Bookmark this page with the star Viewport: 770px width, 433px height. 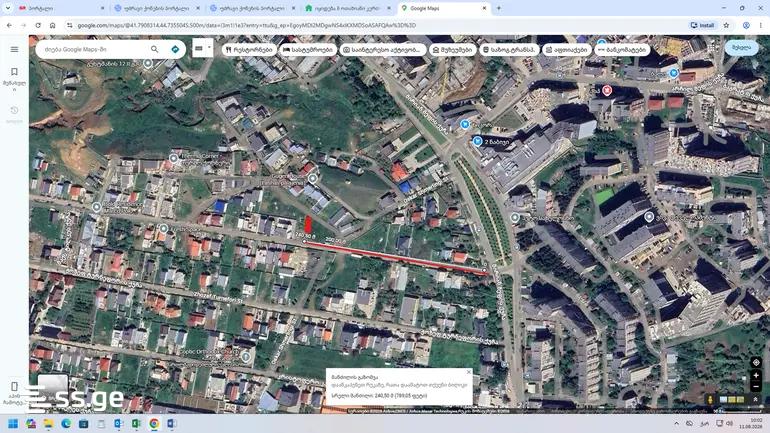coord(726,25)
